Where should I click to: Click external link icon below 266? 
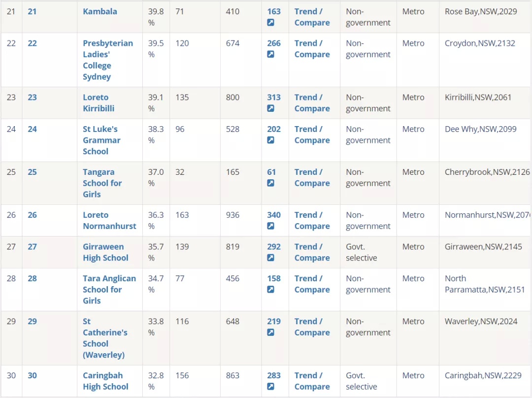[x=270, y=54]
